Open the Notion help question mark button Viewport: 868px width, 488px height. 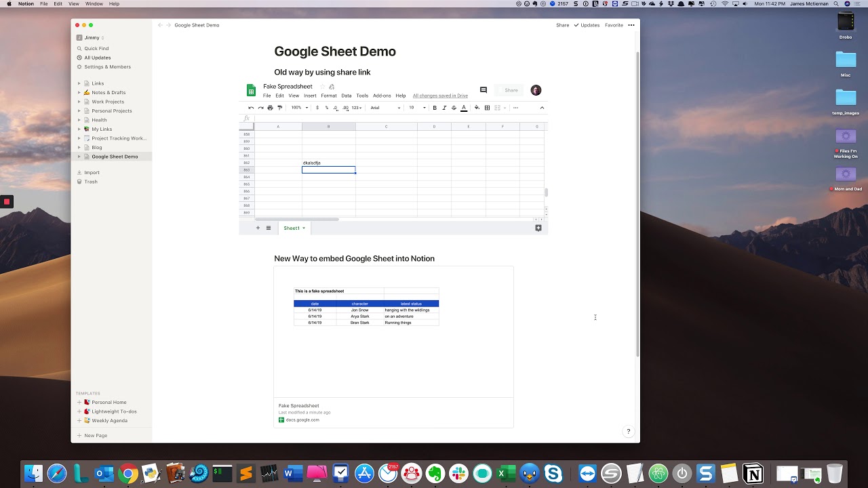(628, 432)
